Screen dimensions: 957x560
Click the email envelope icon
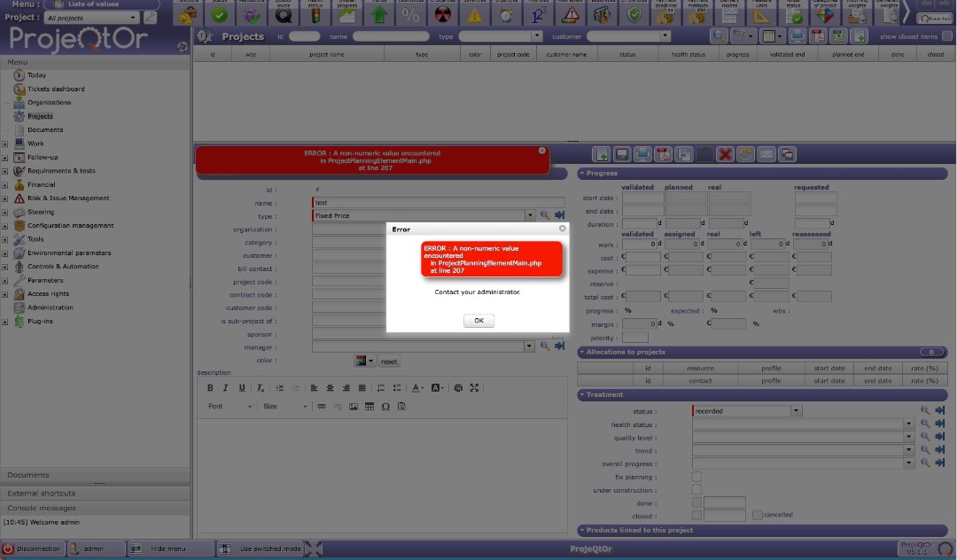click(766, 154)
